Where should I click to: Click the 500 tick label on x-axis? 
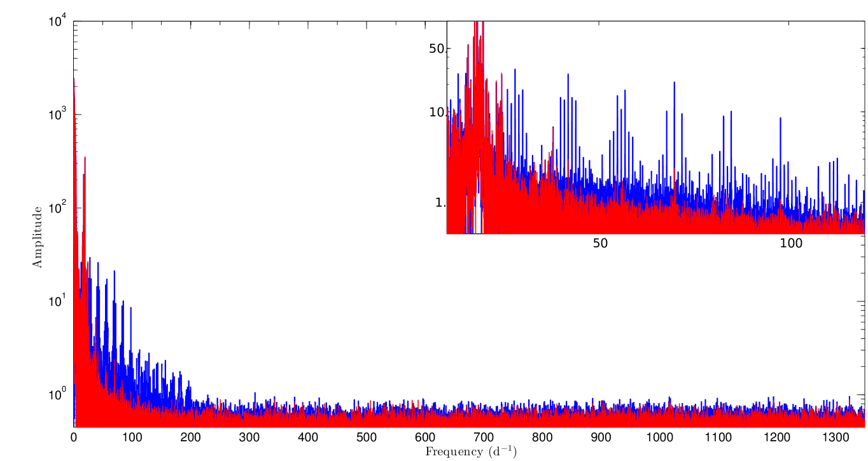[x=367, y=437]
